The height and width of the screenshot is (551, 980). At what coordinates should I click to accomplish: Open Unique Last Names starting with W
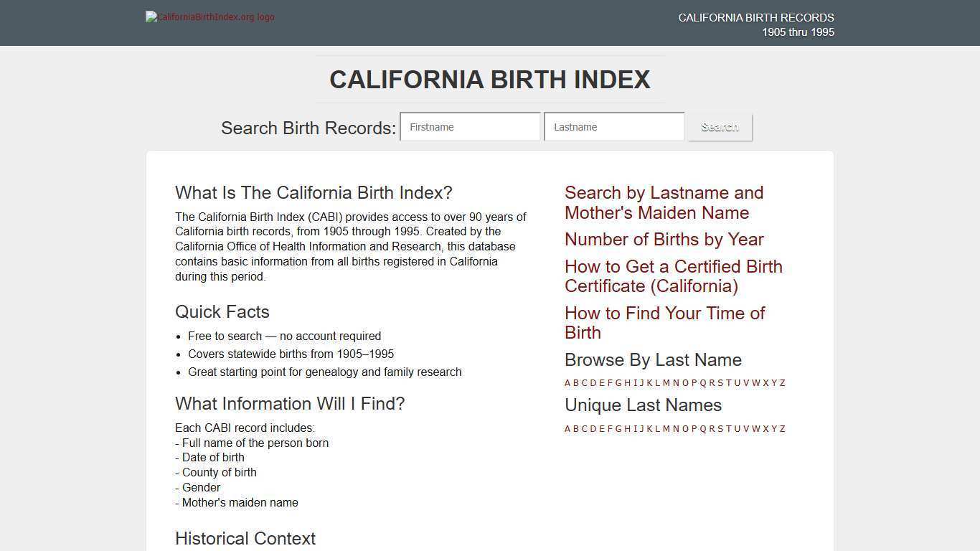[x=755, y=428]
